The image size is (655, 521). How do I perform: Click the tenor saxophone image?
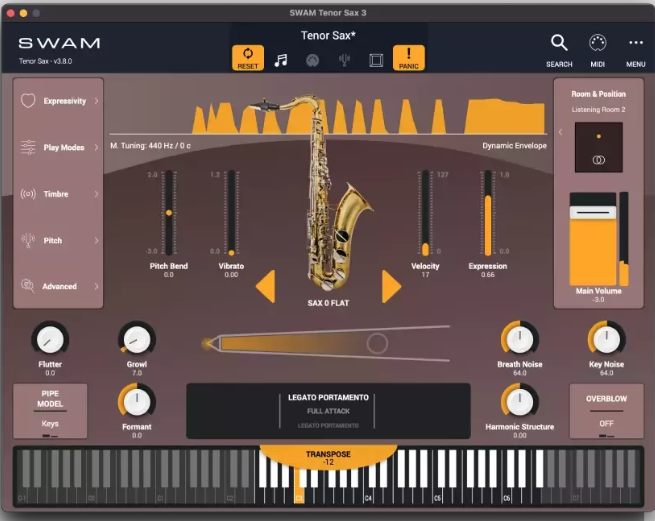pos(330,192)
